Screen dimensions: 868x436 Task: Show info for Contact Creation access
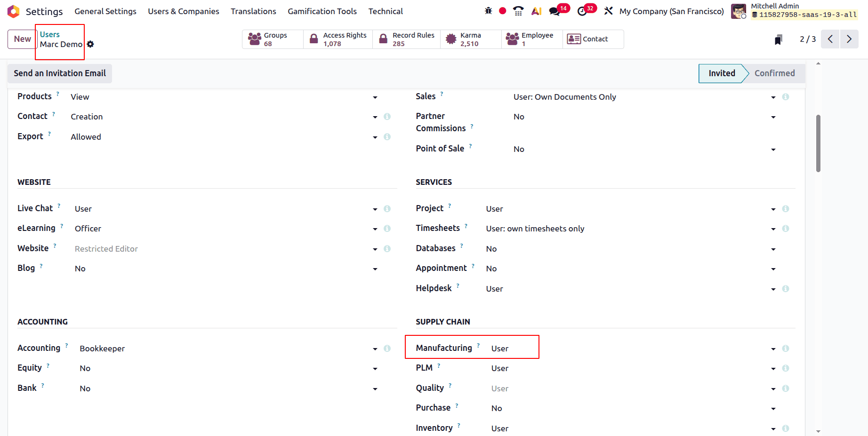point(387,117)
